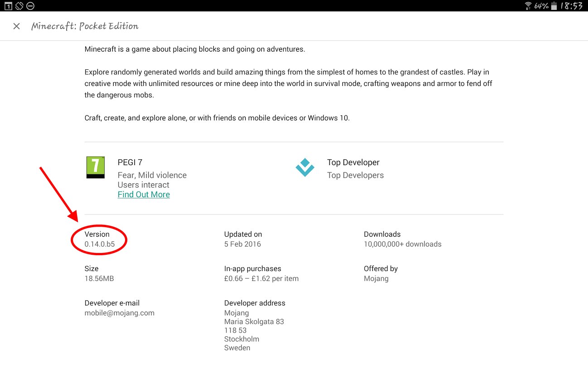The width and height of the screenshot is (588, 367).
Task: Tap the green PEGI 7 rating badge
Action: [96, 167]
